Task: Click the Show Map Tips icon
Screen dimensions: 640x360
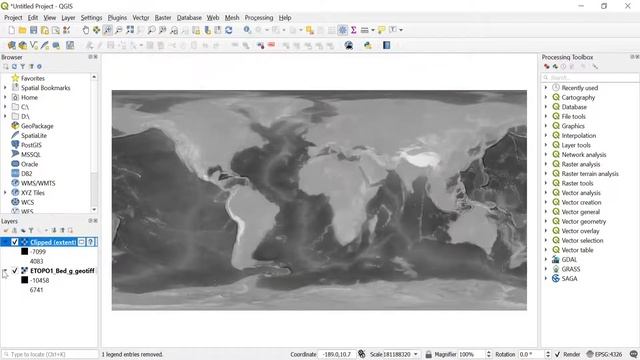Action: (382, 30)
